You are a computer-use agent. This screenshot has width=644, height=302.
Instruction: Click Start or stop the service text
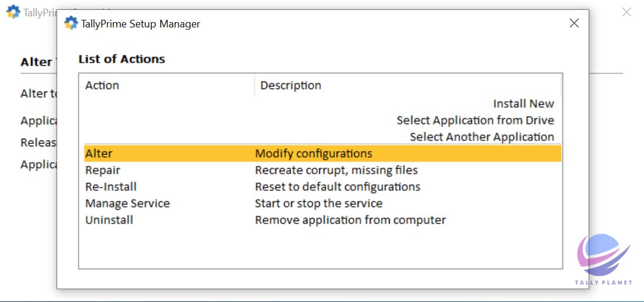click(318, 203)
